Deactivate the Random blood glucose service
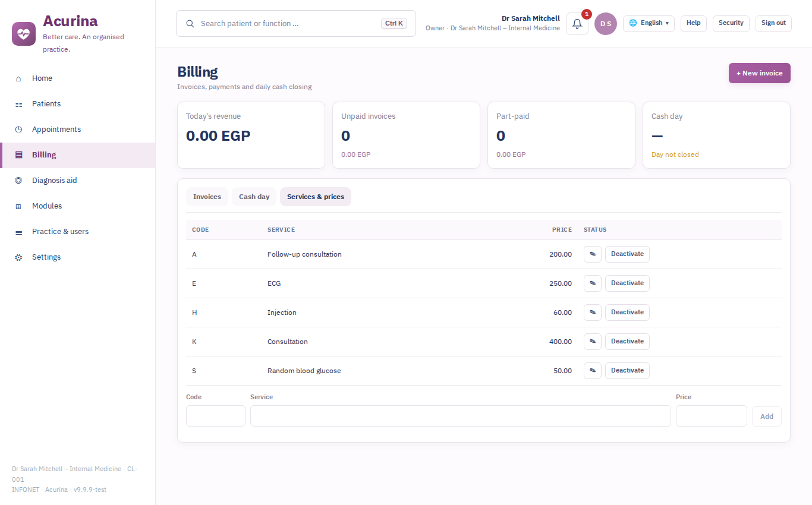Screen dimensions: 812x505 pyautogui.click(x=627, y=371)
